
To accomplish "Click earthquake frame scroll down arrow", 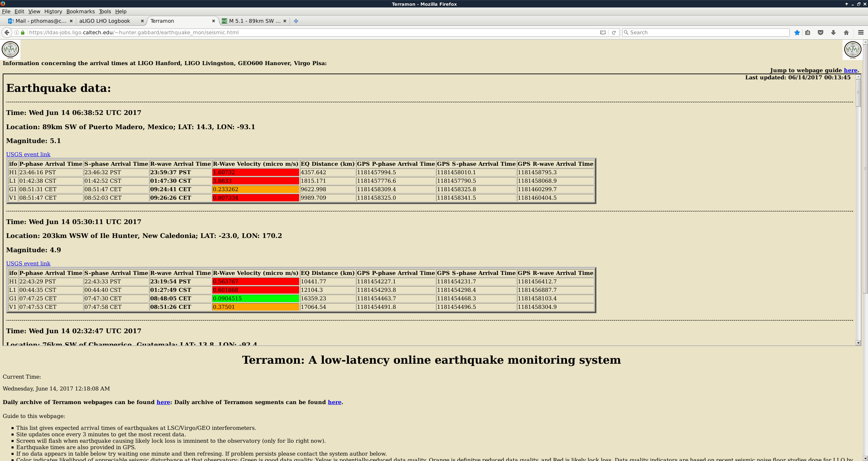I will point(858,343).
